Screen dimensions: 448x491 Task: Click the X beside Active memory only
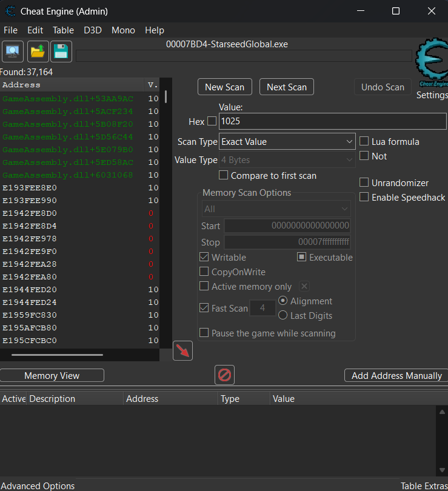coord(304,287)
